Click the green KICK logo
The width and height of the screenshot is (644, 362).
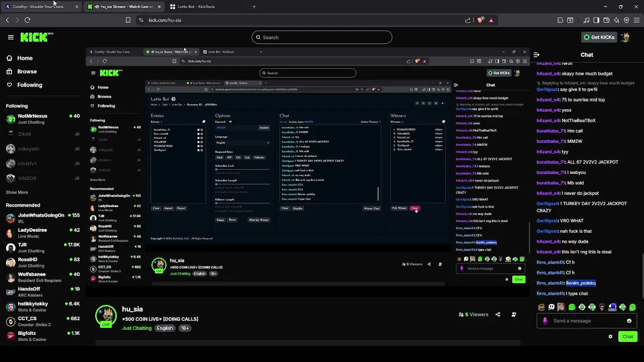click(x=37, y=37)
